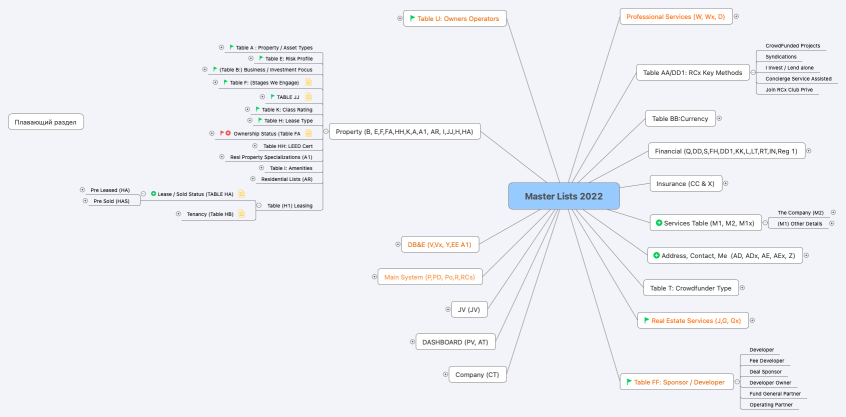Click green flag on Table U: Owners Operators

coord(413,18)
